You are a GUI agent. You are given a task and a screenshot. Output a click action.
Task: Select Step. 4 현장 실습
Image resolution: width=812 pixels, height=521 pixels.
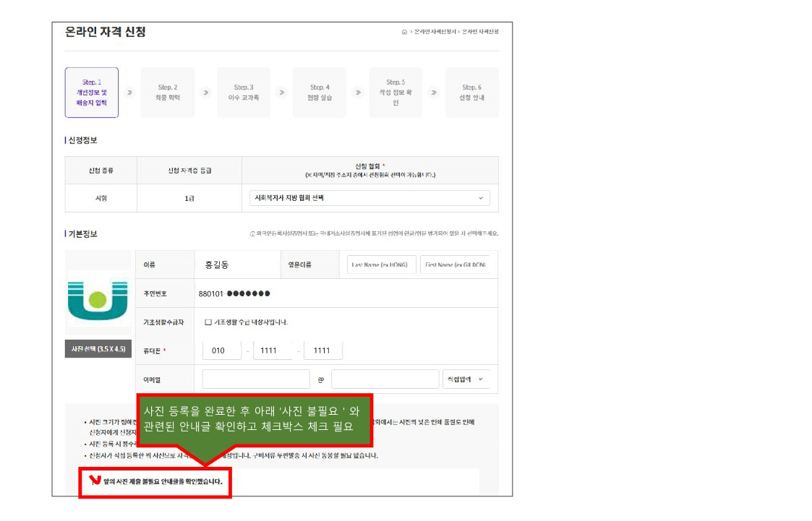click(320, 92)
